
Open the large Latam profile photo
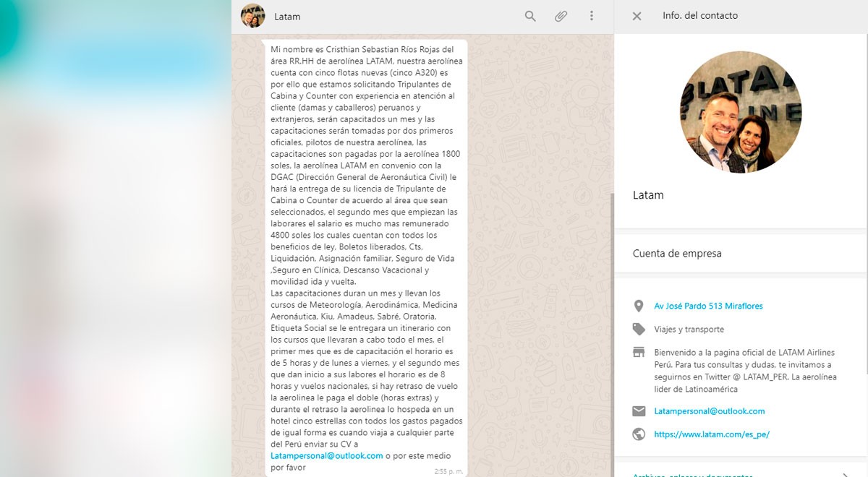click(741, 112)
